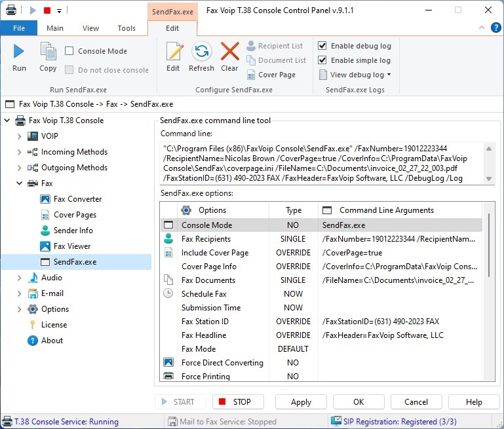The image size is (504, 429).
Task: Collapse the Fax tree node
Action: click(19, 183)
